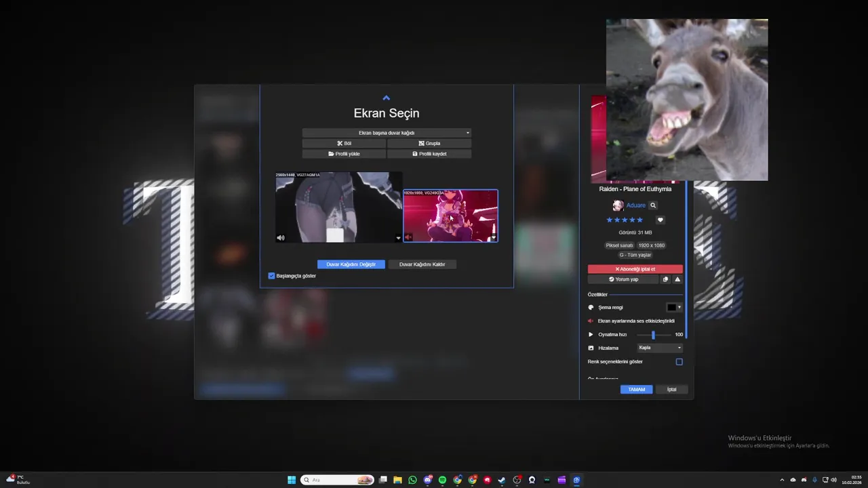Open the clock and date flyout
This screenshot has height=488, width=868.
852,480
